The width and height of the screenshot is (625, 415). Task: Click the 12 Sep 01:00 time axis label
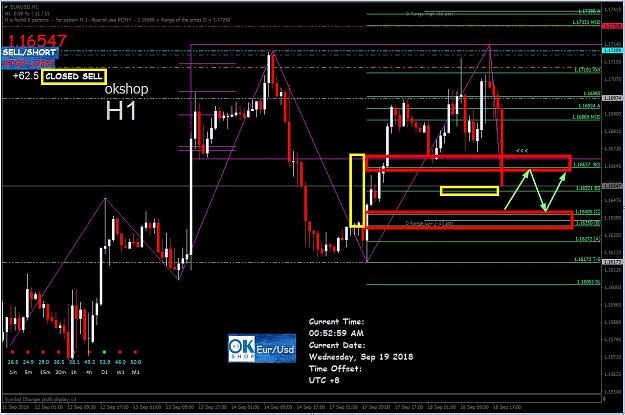pos(49,407)
